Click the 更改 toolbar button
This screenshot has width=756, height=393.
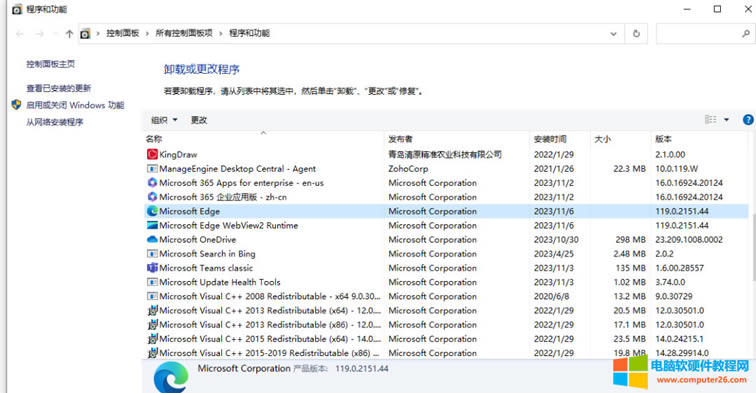199,120
